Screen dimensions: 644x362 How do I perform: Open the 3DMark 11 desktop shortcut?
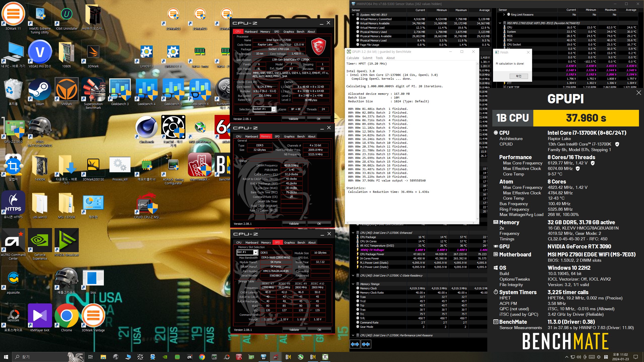[13, 16]
